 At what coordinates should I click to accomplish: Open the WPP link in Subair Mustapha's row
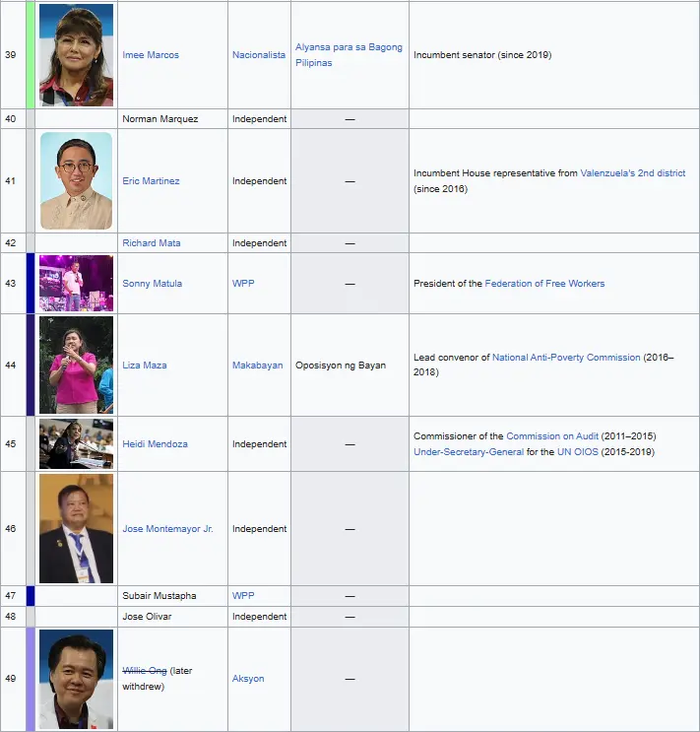(243, 596)
